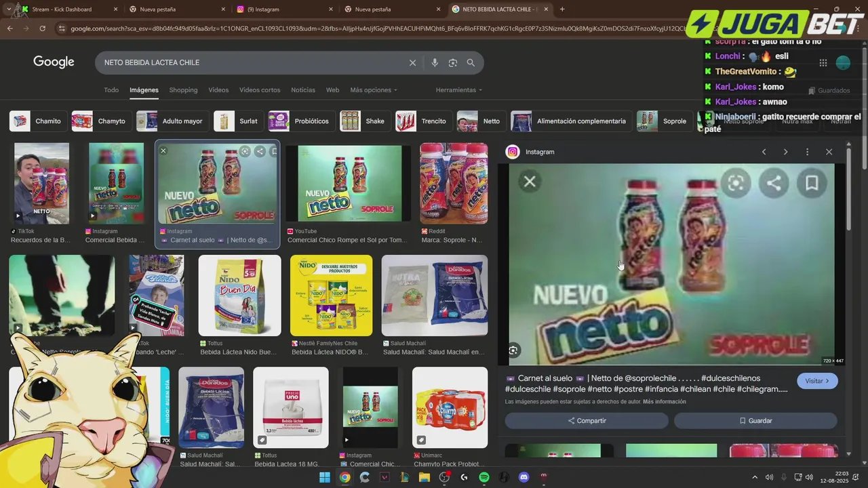Image resolution: width=868 pixels, height=488 pixels.
Task: Open TikTok Recuerdos de la B... thumbnail
Action: [x=41, y=184]
